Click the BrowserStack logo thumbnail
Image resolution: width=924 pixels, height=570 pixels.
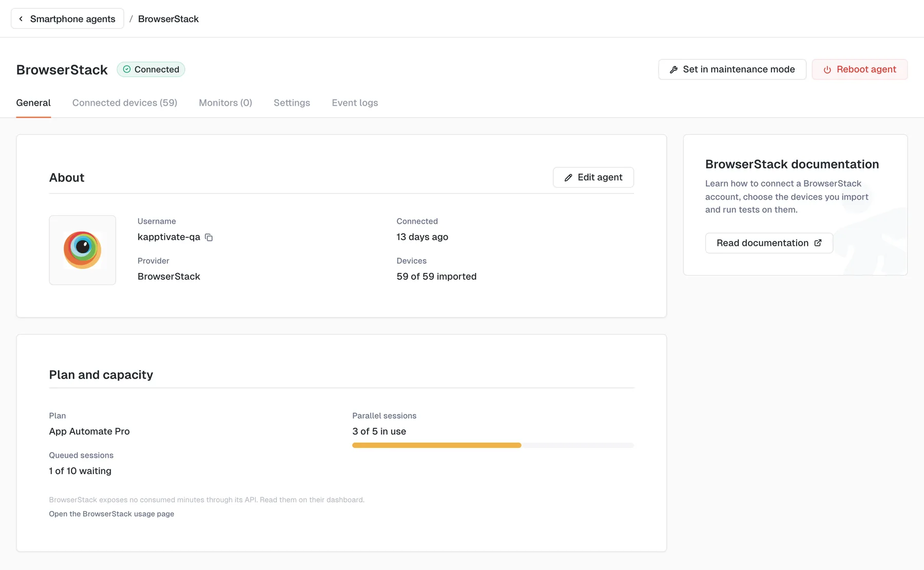(x=83, y=250)
